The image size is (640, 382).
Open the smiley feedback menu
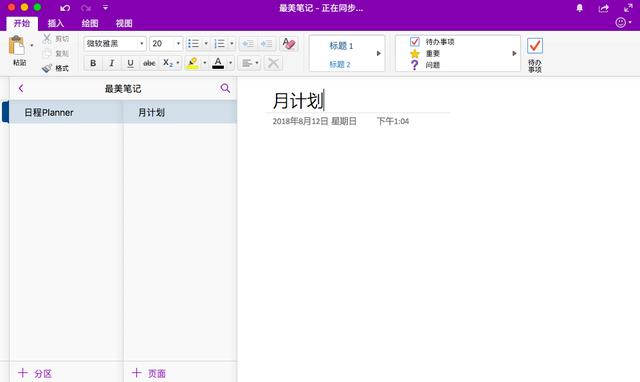tap(623, 22)
